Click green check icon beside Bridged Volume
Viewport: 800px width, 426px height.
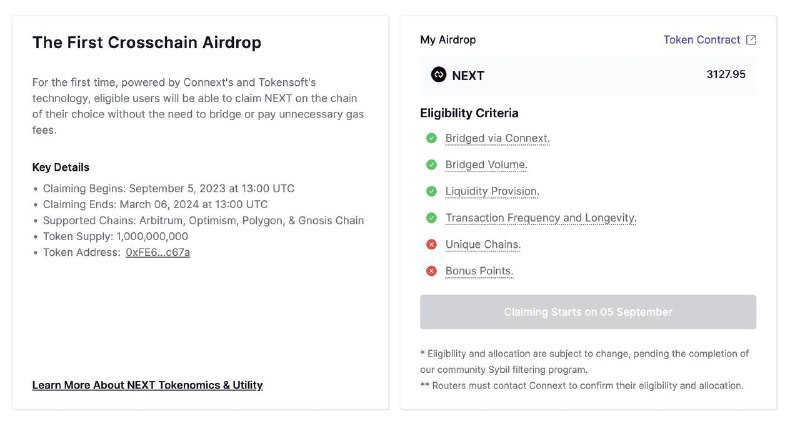(432, 164)
